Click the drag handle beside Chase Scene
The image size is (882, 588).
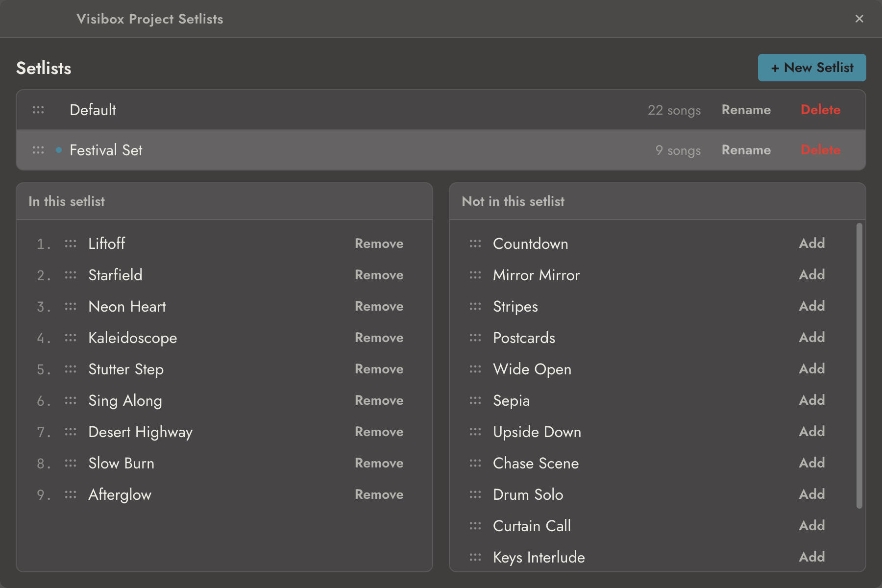[x=475, y=463]
